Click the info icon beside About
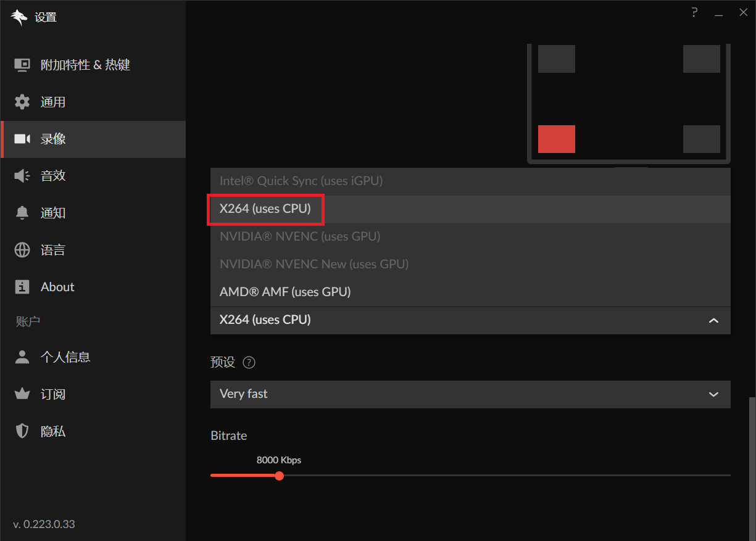Screen dimensions: 756x541 tap(22, 287)
